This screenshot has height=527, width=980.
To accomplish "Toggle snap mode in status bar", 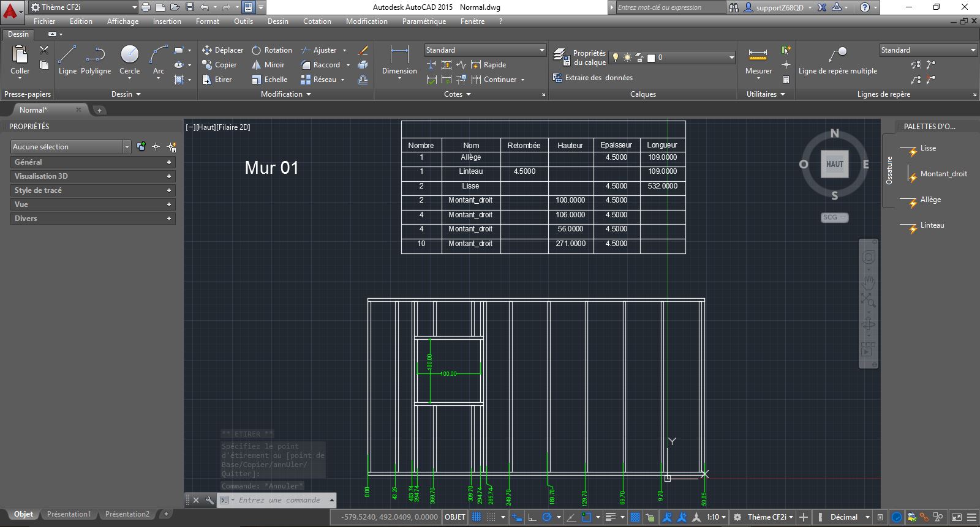I will pyautogui.click(x=491, y=517).
